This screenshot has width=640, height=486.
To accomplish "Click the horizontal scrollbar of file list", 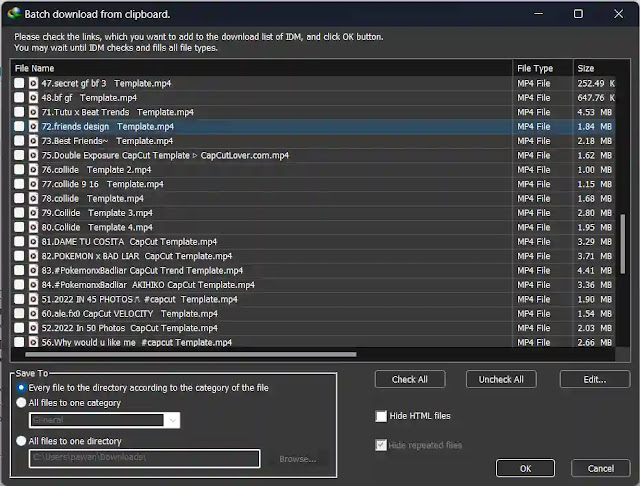I will (x=191, y=355).
